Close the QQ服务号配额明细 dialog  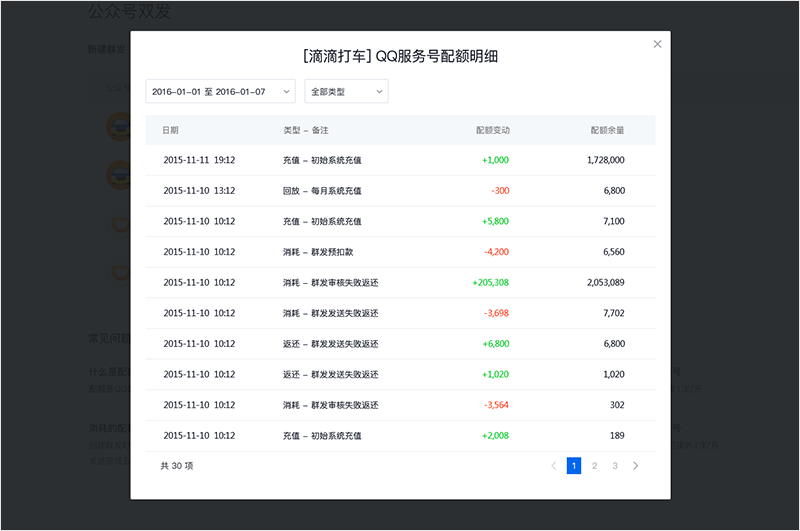657,44
